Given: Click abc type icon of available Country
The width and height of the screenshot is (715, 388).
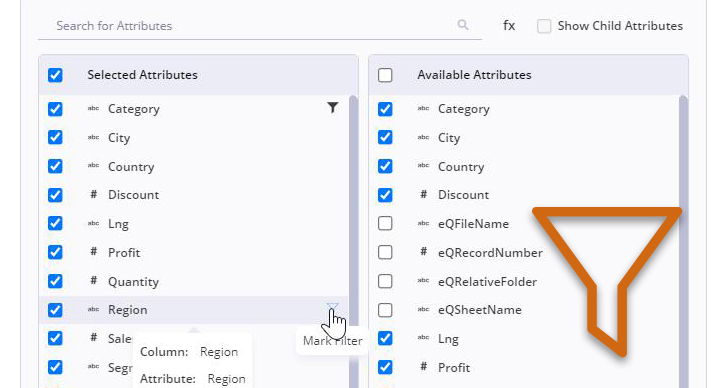Looking at the screenshot, I should (424, 166).
